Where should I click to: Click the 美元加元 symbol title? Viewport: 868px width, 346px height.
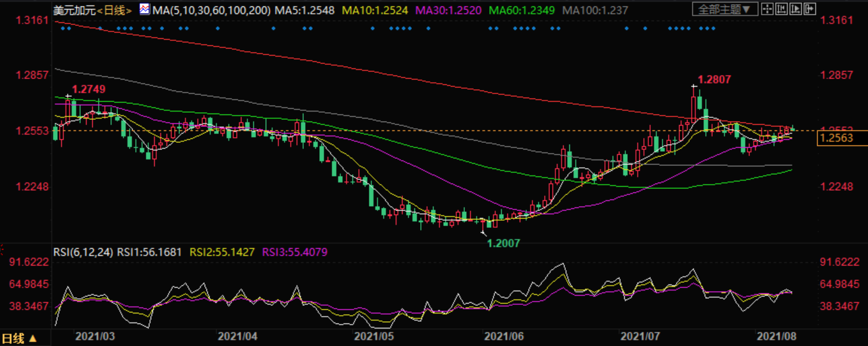pos(74,10)
